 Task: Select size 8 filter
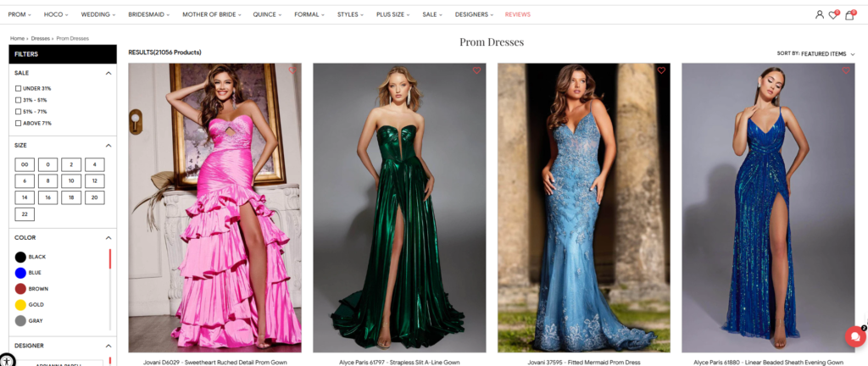click(x=48, y=181)
